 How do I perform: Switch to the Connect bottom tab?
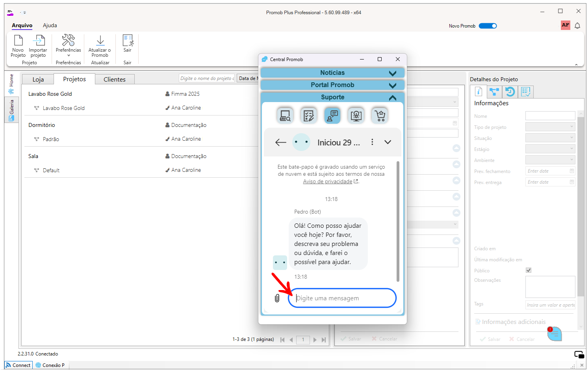pos(18,365)
